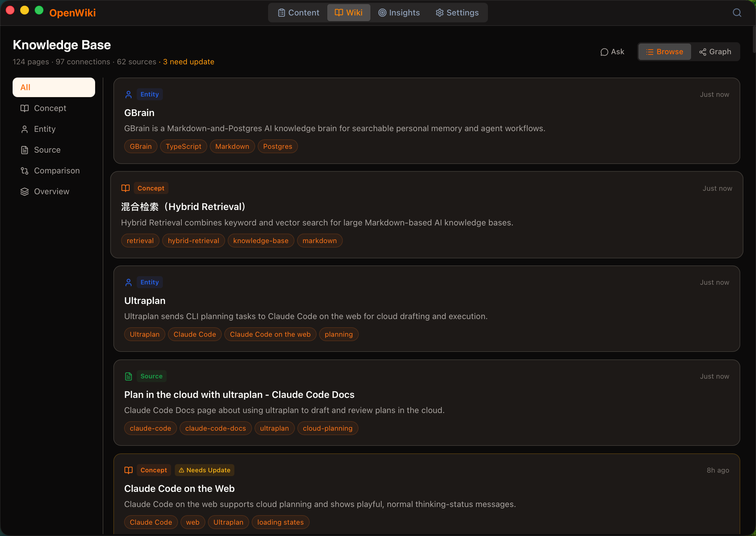The height and width of the screenshot is (536, 756).
Task: Click the Entity person icon in sidebar
Action: click(x=24, y=129)
